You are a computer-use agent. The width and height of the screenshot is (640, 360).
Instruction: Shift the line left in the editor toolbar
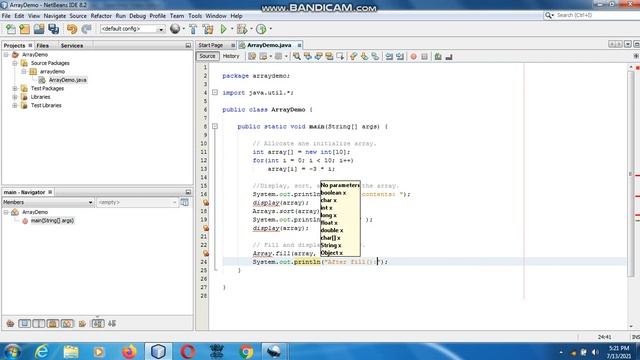(389, 57)
